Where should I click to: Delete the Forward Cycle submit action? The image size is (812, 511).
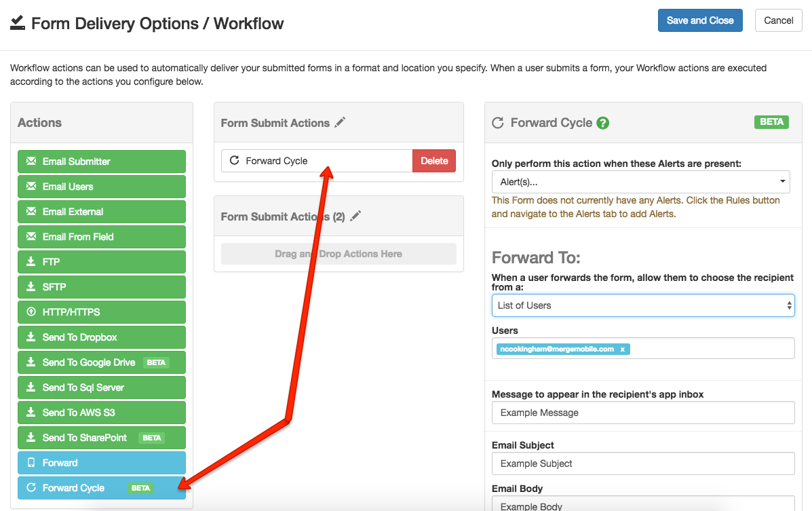[x=434, y=161]
